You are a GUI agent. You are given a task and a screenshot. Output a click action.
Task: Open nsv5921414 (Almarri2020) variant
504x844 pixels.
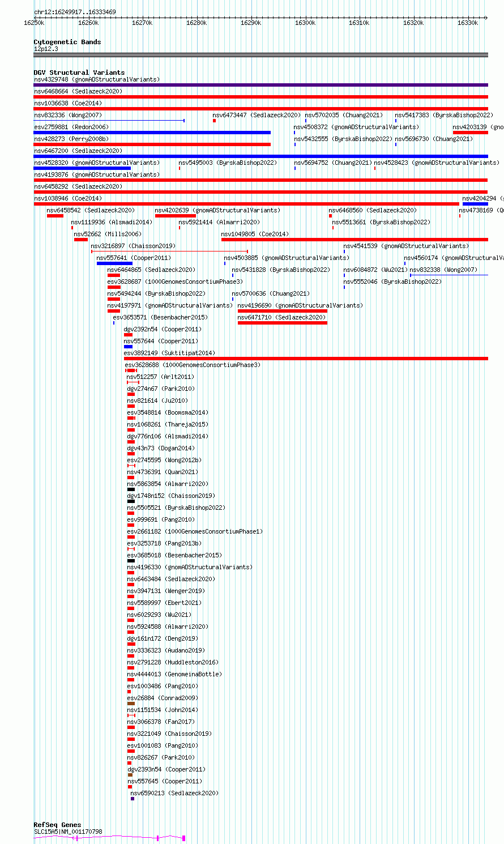[220, 222]
